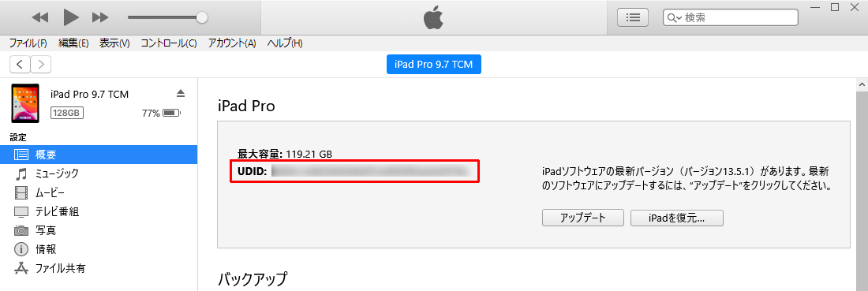Open ファイル共有 in the sidebar

[99, 268]
